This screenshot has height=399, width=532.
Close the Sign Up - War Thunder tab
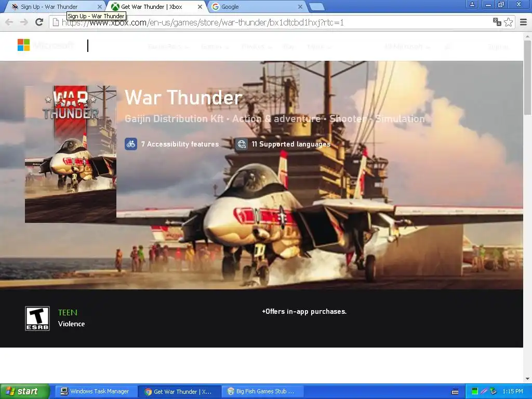tap(100, 7)
